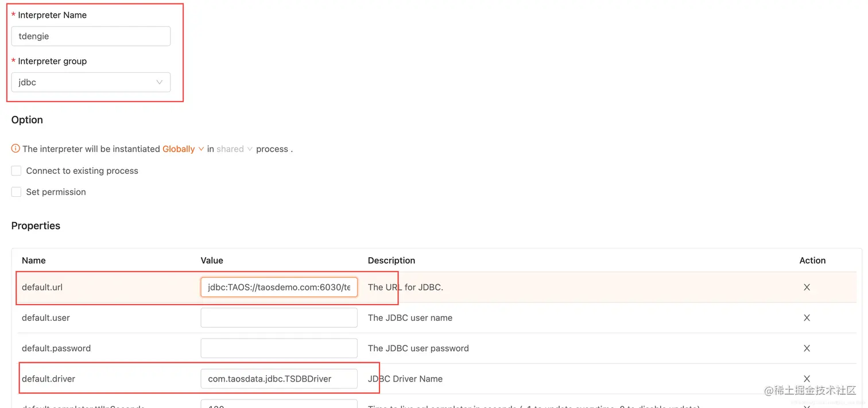Select the default.password property name
868x408 pixels.
pos(56,348)
